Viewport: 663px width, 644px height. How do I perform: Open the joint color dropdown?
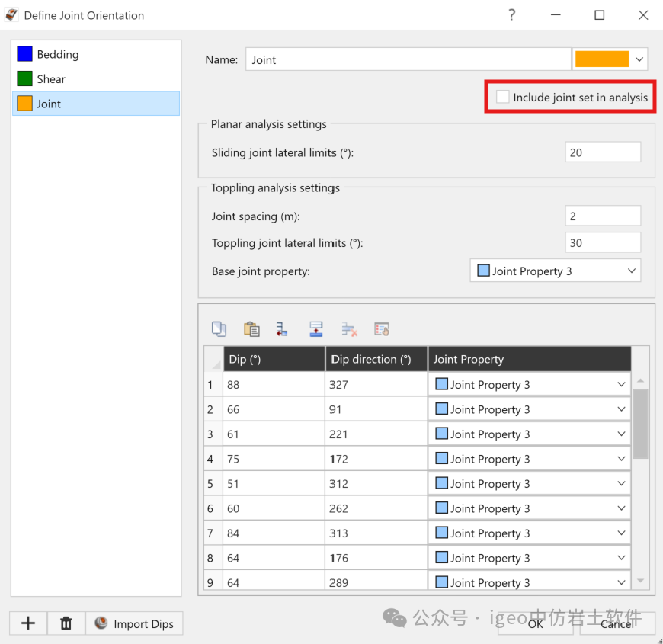[639, 59]
